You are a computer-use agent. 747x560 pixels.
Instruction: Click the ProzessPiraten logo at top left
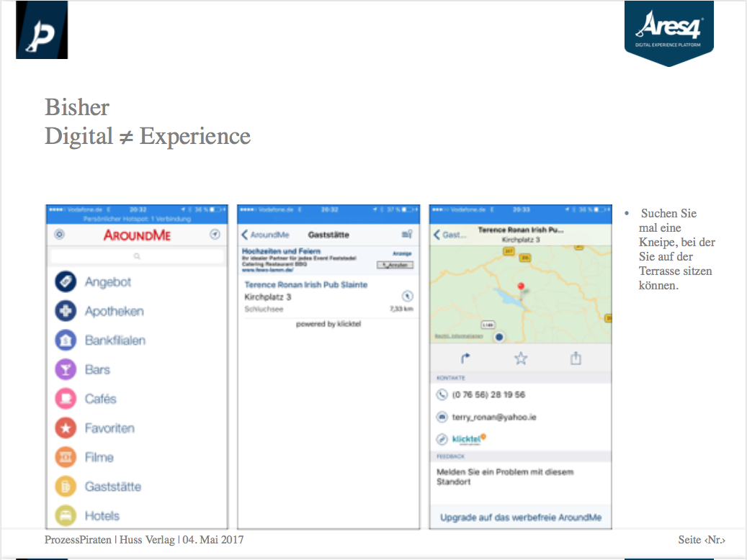point(42,30)
